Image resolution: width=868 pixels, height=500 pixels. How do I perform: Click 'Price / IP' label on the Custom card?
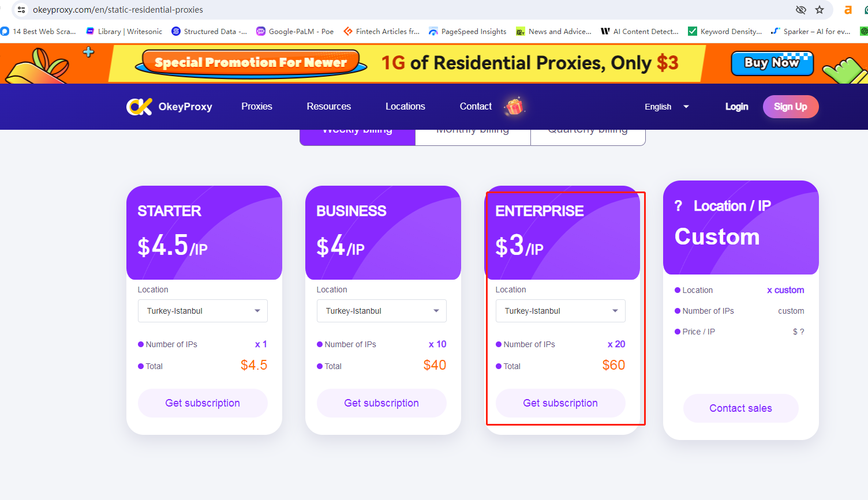699,332
